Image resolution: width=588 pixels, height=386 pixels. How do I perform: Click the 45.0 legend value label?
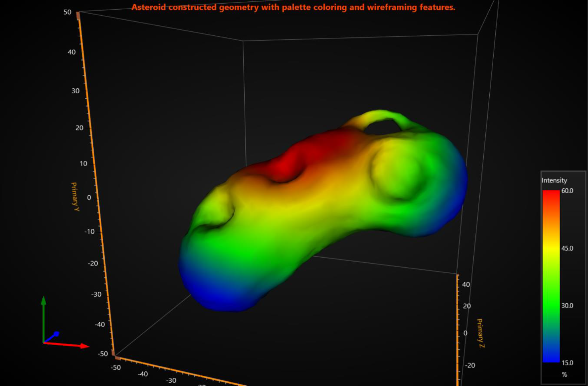567,248
